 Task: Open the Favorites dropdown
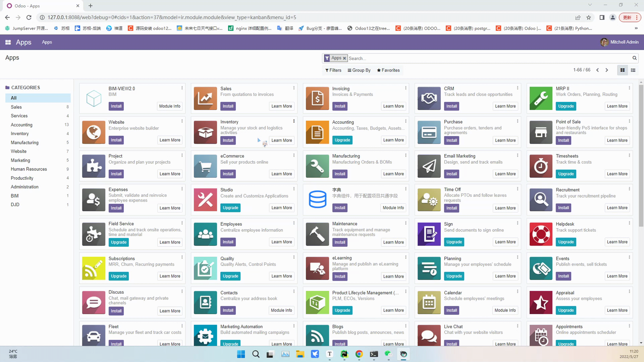coord(388,70)
